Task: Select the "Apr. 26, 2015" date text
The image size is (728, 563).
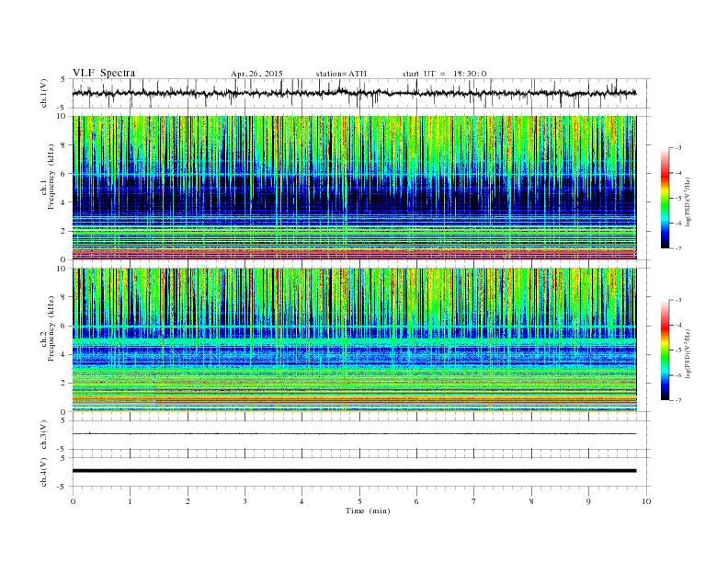Action: coord(256,74)
